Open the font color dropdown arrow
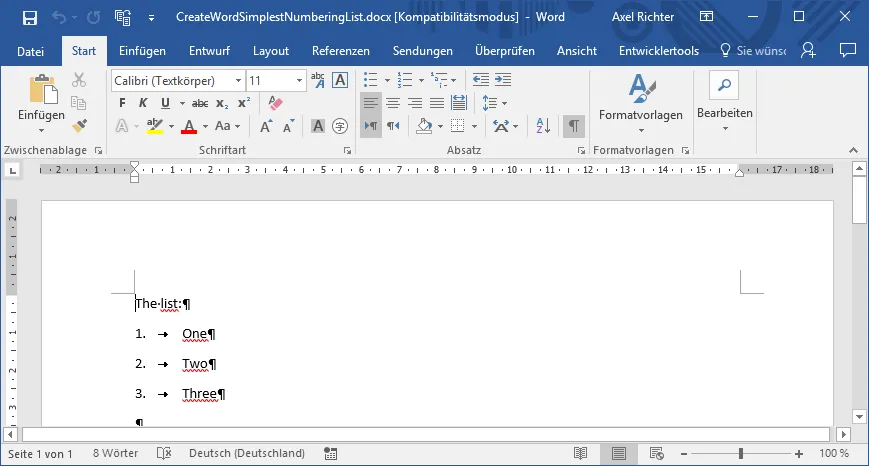 [205, 127]
